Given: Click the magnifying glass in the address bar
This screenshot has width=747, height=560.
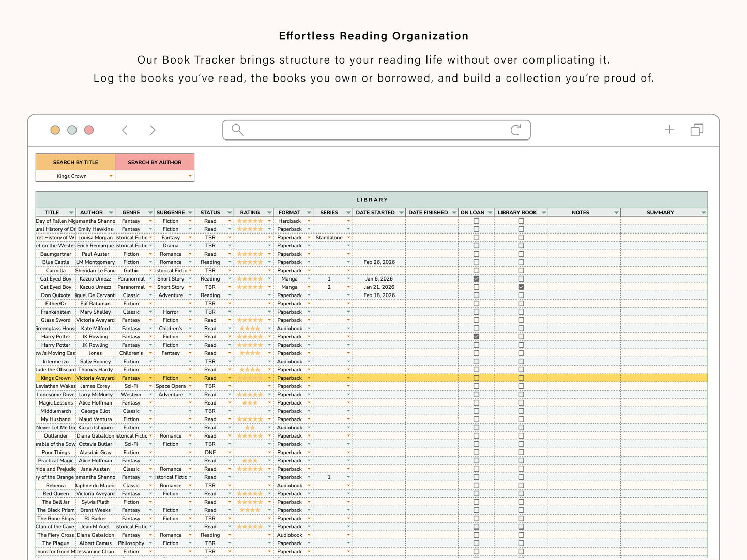Looking at the screenshot, I should coord(237,130).
